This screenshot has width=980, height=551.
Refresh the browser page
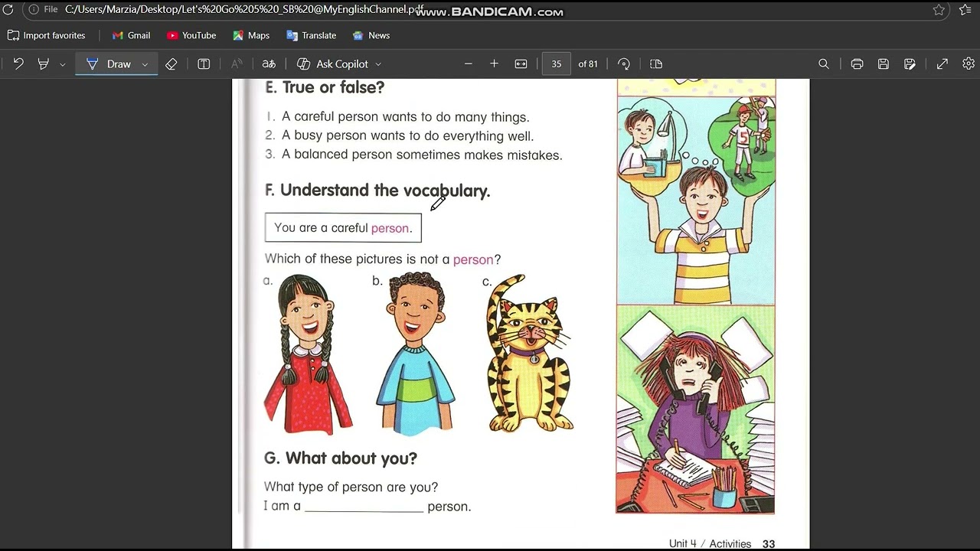8,10
